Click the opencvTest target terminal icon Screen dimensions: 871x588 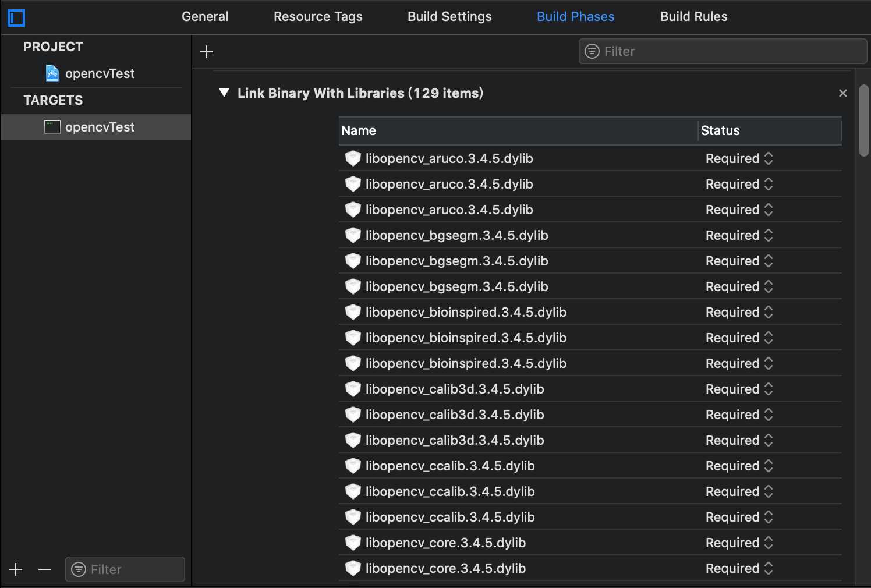click(x=52, y=127)
